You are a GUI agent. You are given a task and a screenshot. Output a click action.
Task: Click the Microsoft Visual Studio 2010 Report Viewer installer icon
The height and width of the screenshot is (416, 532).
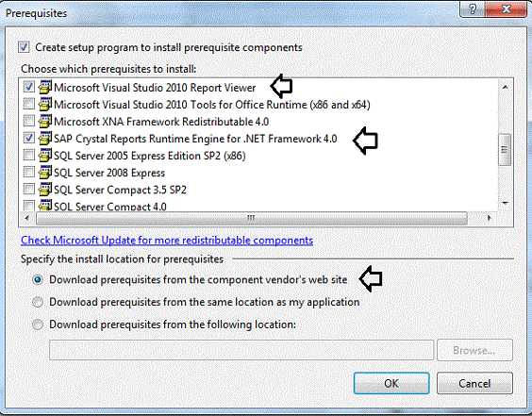click(44, 87)
